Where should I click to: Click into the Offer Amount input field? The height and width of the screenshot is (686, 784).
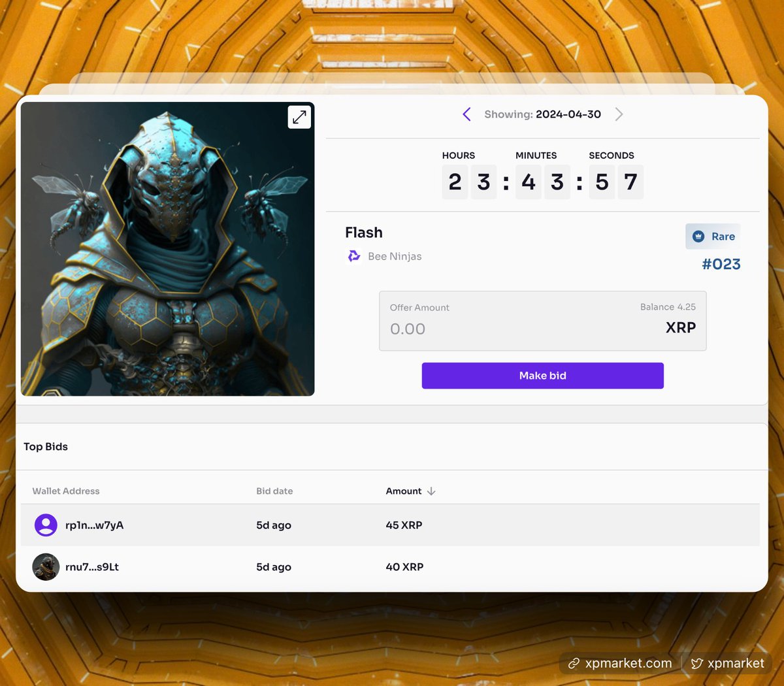pyautogui.click(x=542, y=321)
